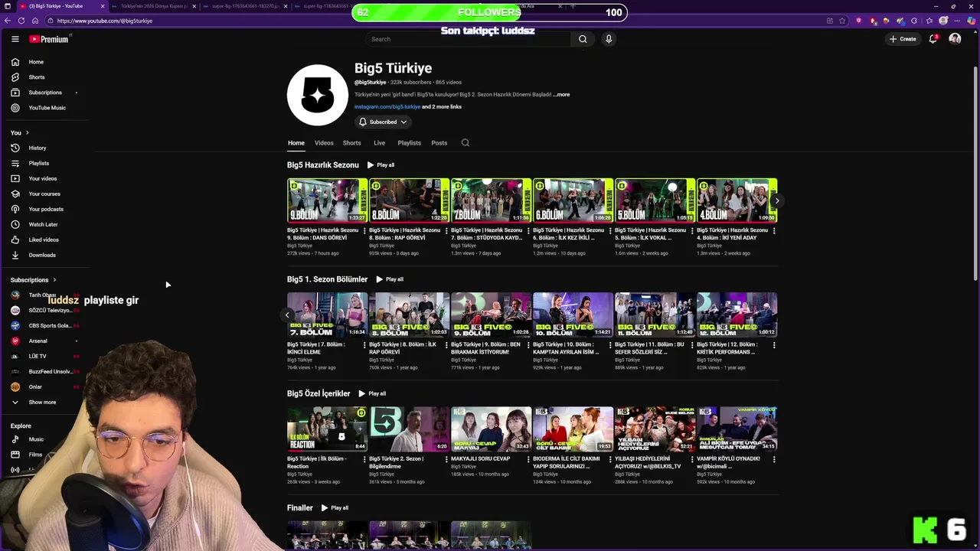
Task: Click the channel search magnifier icon
Action: pyautogui.click(x=465, y=143)
